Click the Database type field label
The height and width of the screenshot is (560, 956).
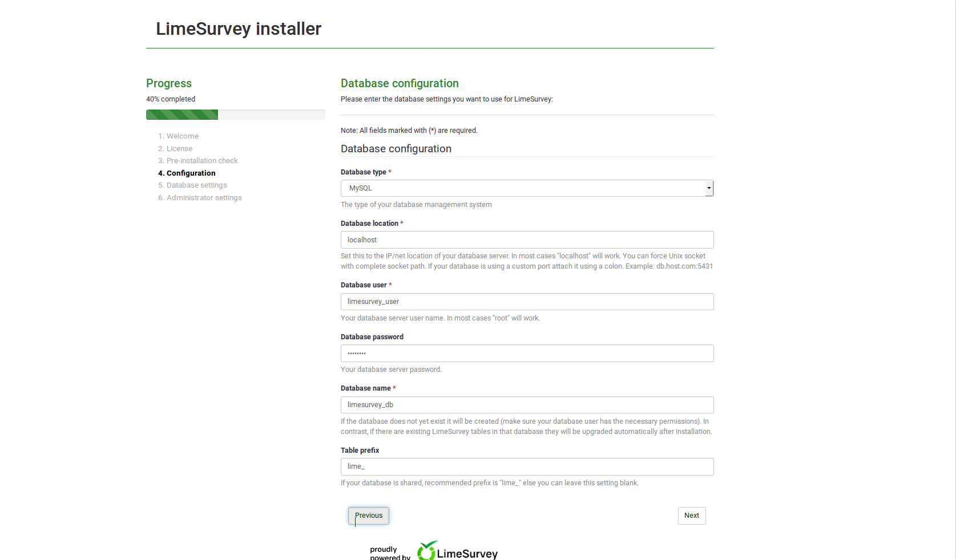click(x=364, y=172)
